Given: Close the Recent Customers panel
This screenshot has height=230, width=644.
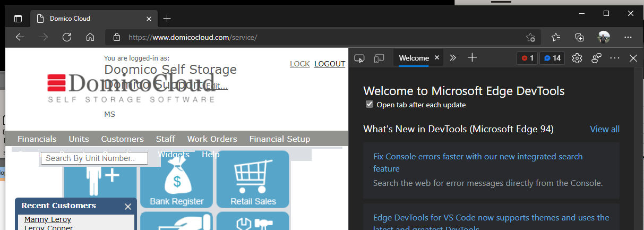Looking at the screenshot, I should [127, 207].
